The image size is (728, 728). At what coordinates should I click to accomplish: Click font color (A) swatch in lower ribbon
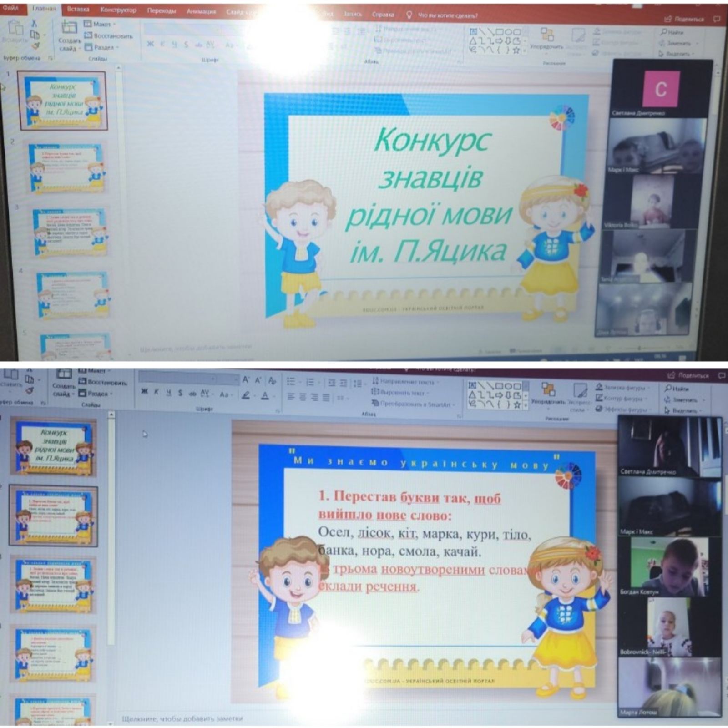click(265, 395)
